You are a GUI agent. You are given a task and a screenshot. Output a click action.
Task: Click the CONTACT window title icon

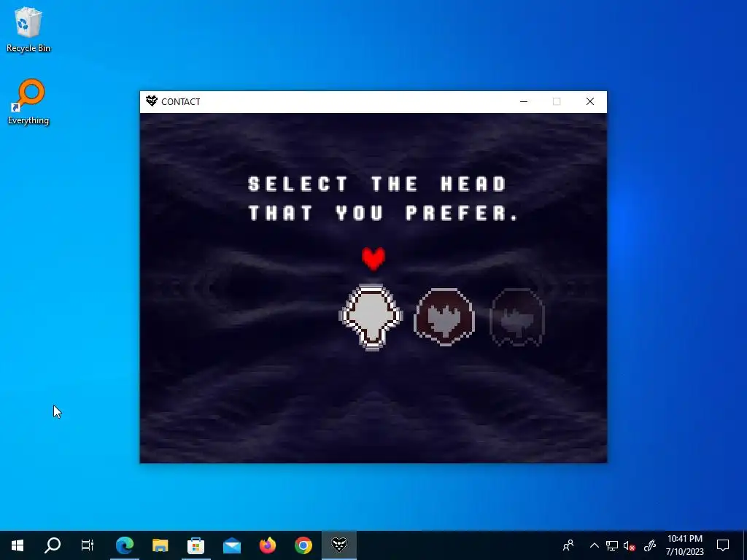[x=152, y=101]
